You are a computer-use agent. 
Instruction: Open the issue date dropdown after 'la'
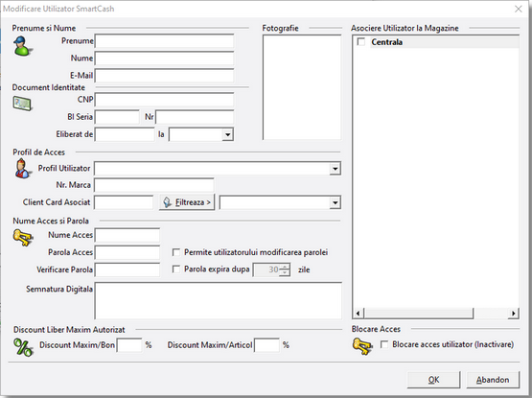[228, 135]
